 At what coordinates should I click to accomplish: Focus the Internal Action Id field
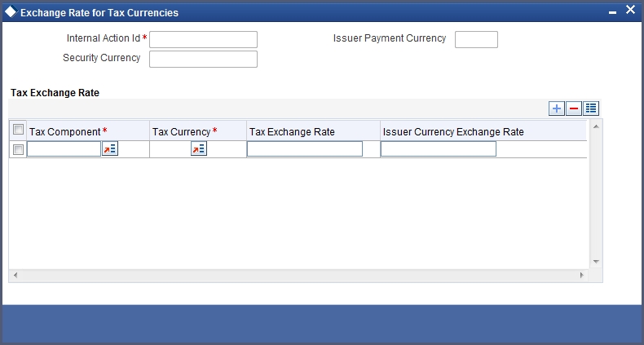point(203,39)
